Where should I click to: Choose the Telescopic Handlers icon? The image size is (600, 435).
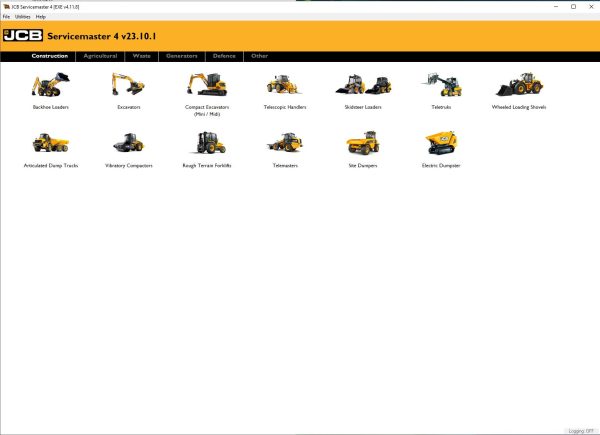[x=285, y=84]
